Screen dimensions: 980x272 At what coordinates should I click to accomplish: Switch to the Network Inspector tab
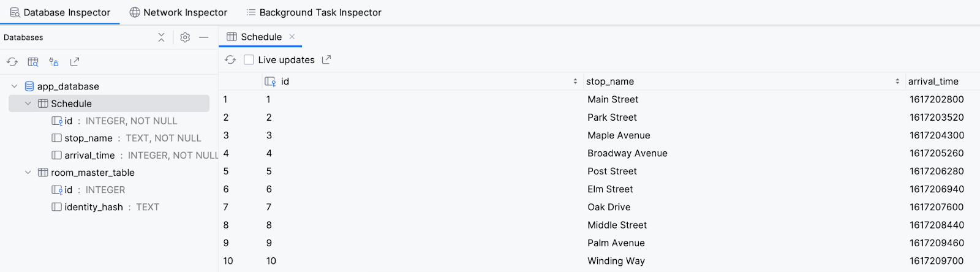tap(178, 12)
